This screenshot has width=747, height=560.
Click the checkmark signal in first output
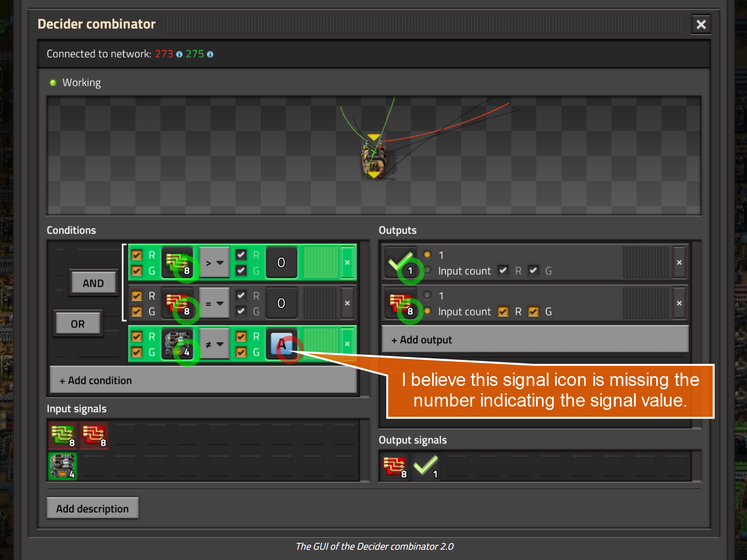coord(400,262)
